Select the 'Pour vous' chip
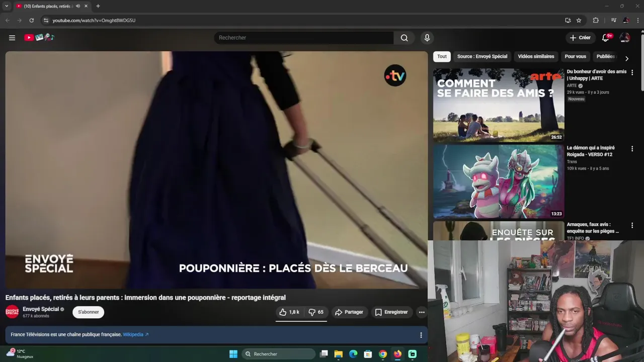Viewport: 644px width, 362px height. (x=575, y=56)
